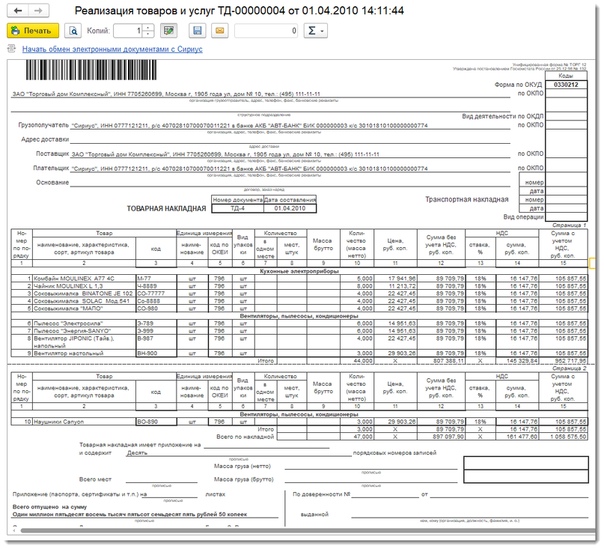The width and height of the screenshot is (604, 549).
Task: Click the Плательщик line text
Action: pyautogui.click(x=250, y=169)
